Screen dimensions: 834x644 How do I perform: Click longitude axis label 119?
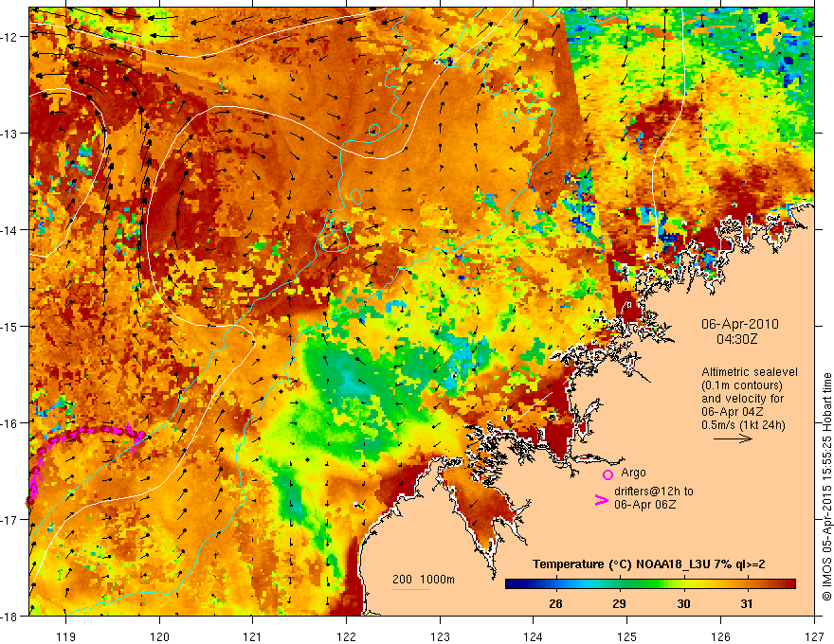(66, 636)
